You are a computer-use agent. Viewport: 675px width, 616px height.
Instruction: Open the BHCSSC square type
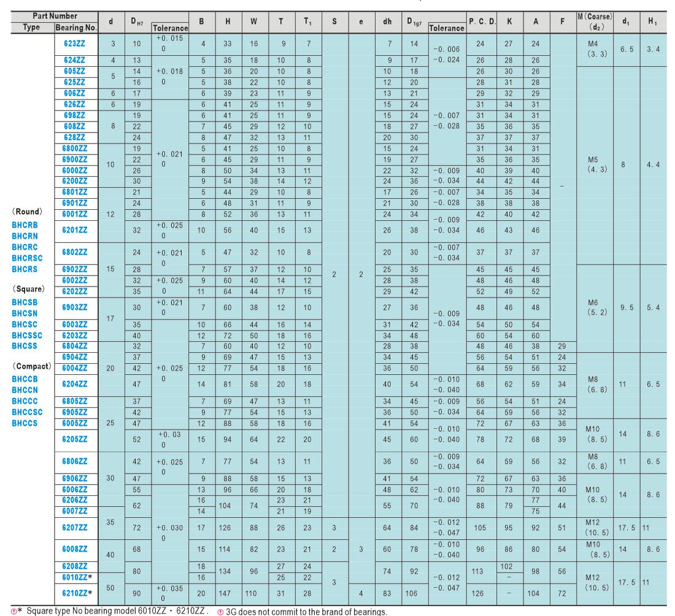(x=27, y=336)
